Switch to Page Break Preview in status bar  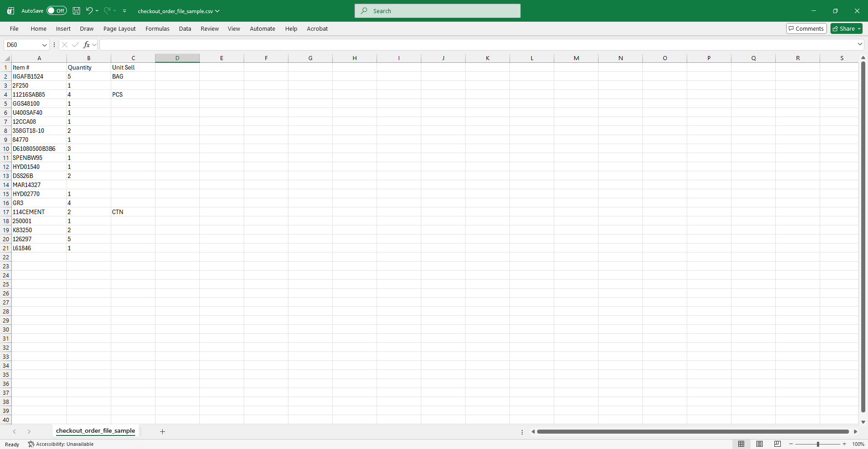click(778, 444)
